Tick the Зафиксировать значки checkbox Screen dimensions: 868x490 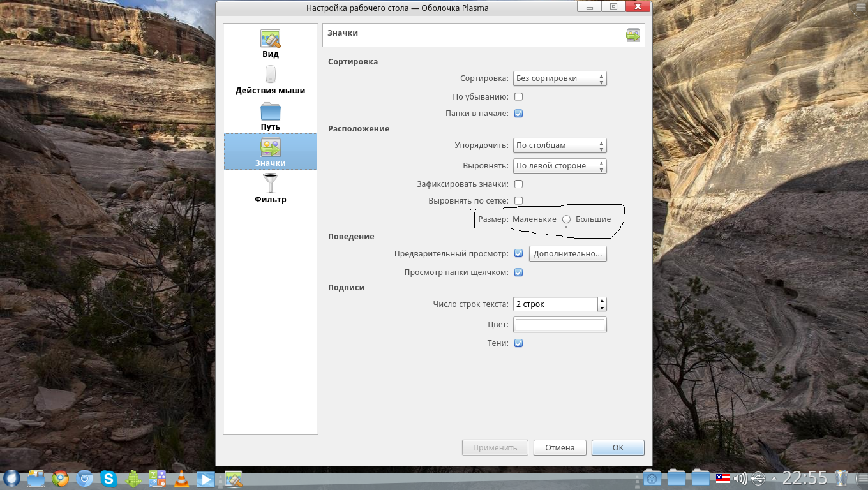click(x=518, y=184)
